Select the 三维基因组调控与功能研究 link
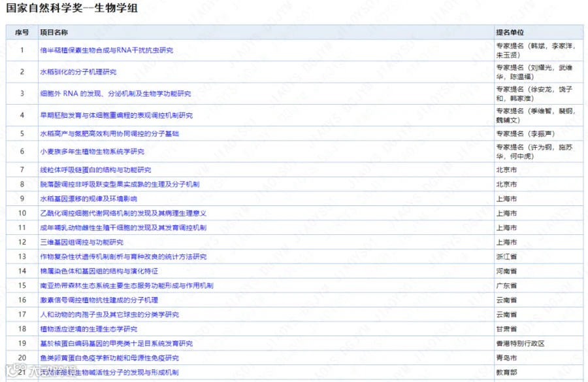Image resolution: width=588 pixels, height=382 pixels. pyautogui.click(x=82, y=242)
